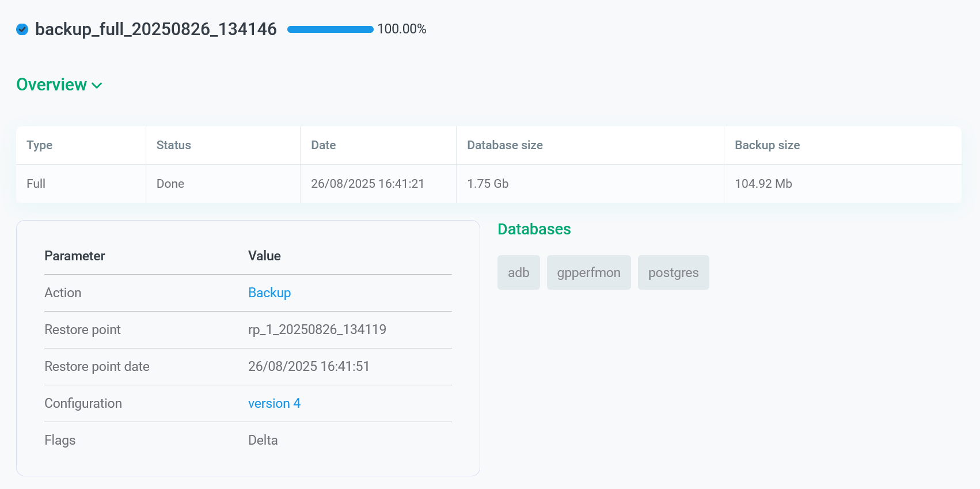Click the Status column header
Screen dimensions: 980x489
point(173,145)
